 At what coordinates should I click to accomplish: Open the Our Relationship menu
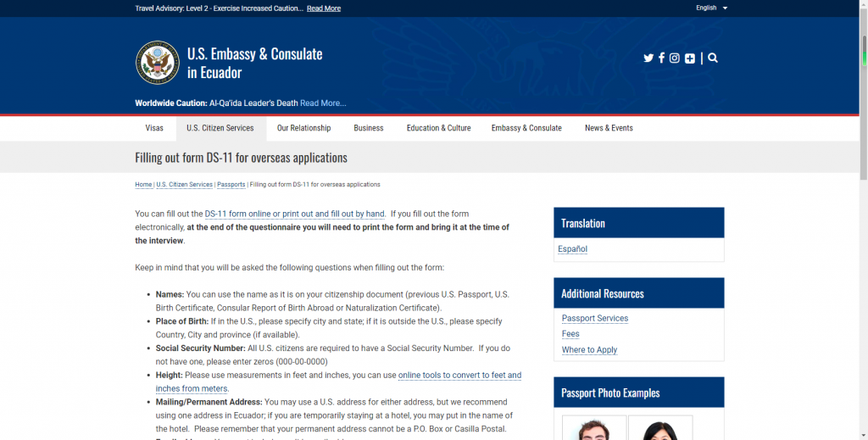click(304, 128)
